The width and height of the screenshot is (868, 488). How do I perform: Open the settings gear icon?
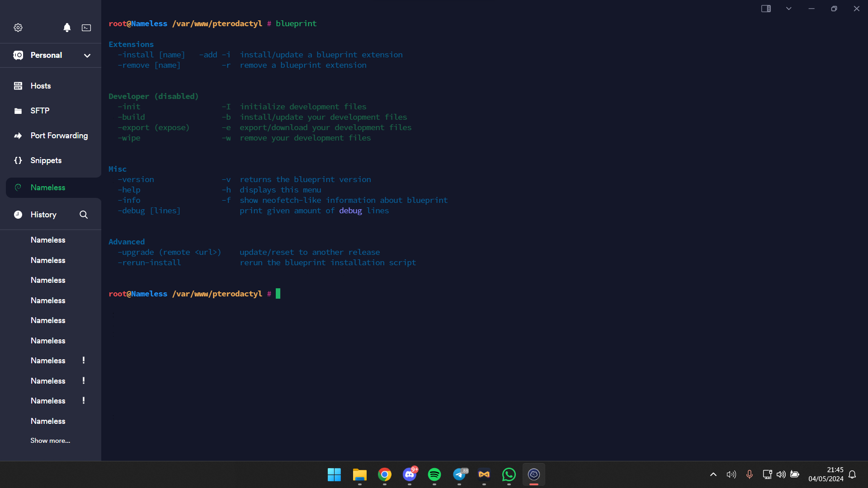point(18,28)
